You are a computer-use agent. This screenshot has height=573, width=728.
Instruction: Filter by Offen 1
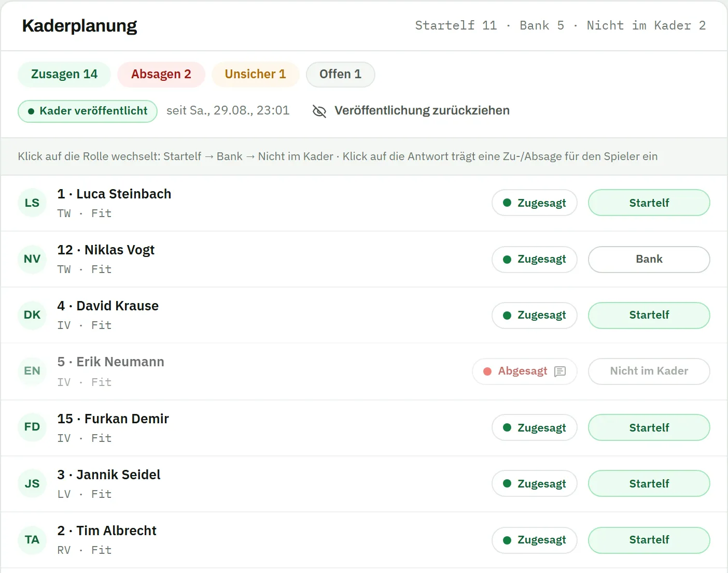(340, 74)
